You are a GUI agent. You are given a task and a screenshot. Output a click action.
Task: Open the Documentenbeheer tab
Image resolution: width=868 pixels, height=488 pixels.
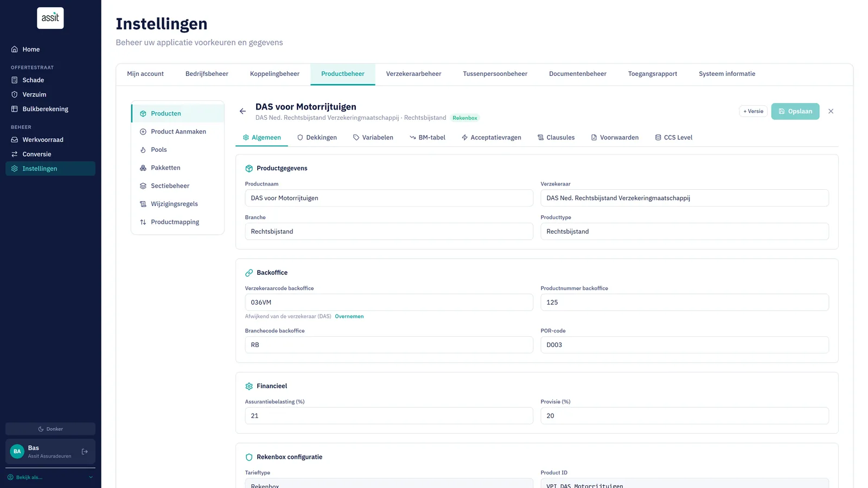(578, 74)
